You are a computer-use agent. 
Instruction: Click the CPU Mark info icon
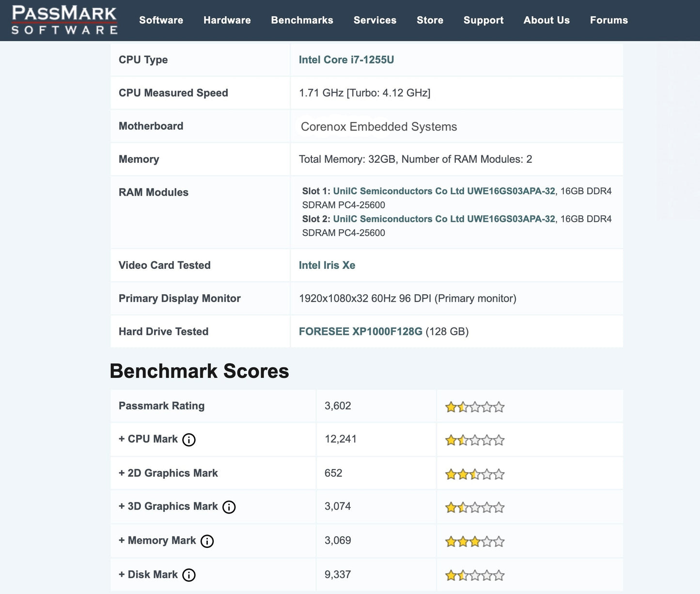[189, 440]
